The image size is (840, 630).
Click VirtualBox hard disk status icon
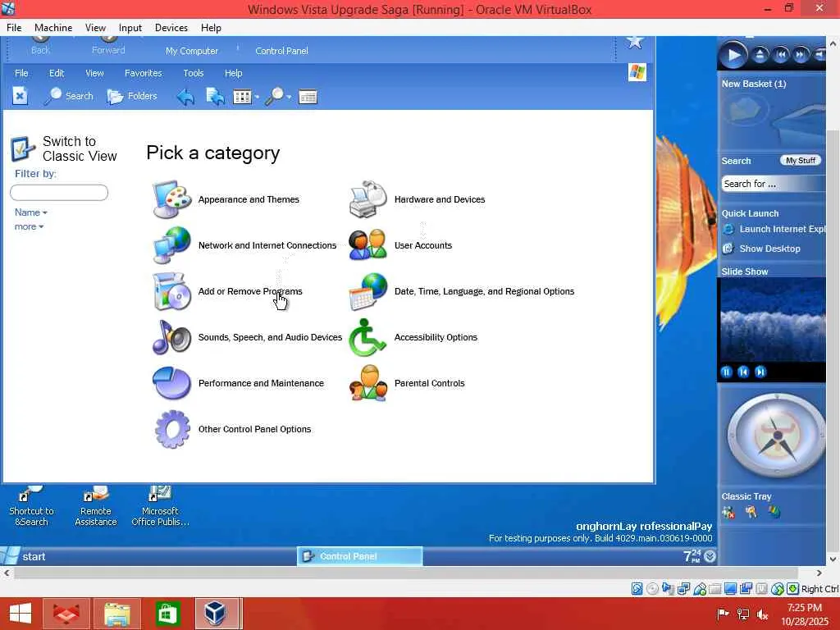(x=637, y=589)
